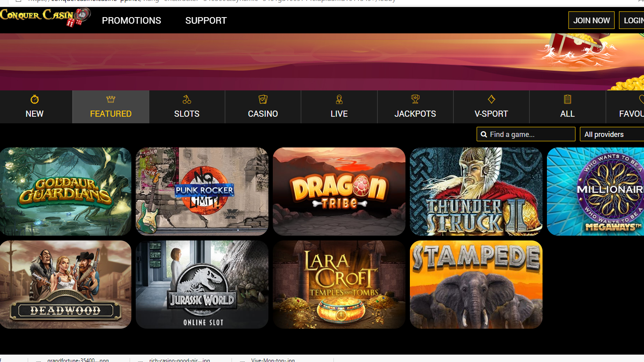Click the treasure chest promotional banner
644x362 pixels.
click(x=322, y=62)
